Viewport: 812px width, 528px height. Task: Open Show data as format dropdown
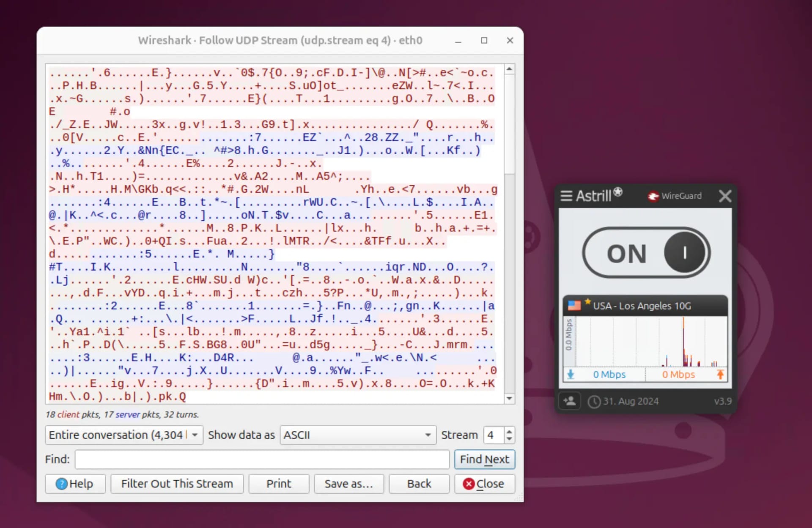coord(355,435)
